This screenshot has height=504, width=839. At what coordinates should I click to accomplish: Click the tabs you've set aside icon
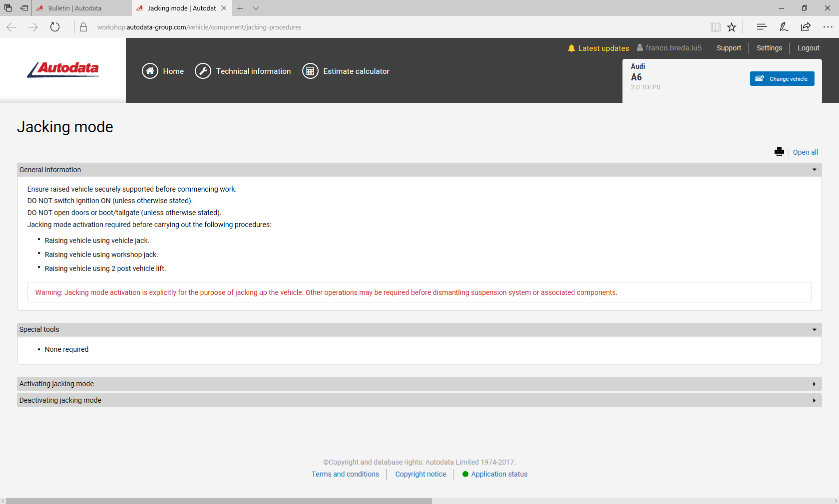[8, 8]
